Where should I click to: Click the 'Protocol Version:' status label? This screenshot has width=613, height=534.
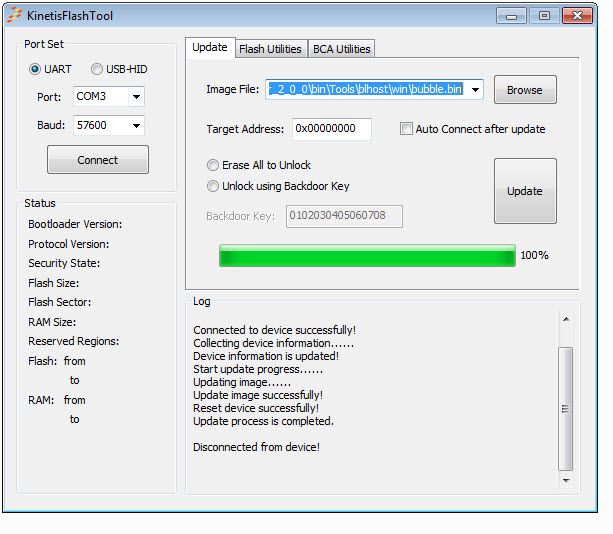coord(69,244)
